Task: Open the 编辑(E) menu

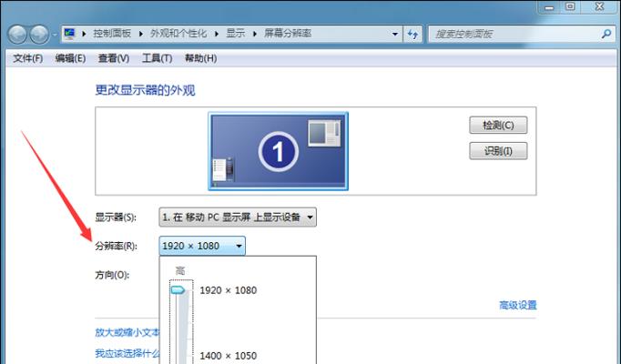Action: click(x=70, y=58)
